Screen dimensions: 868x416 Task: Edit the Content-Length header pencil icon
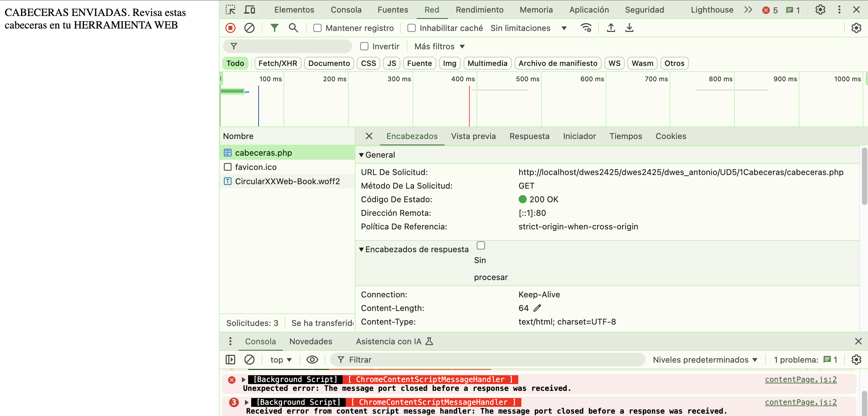[537, 308]
